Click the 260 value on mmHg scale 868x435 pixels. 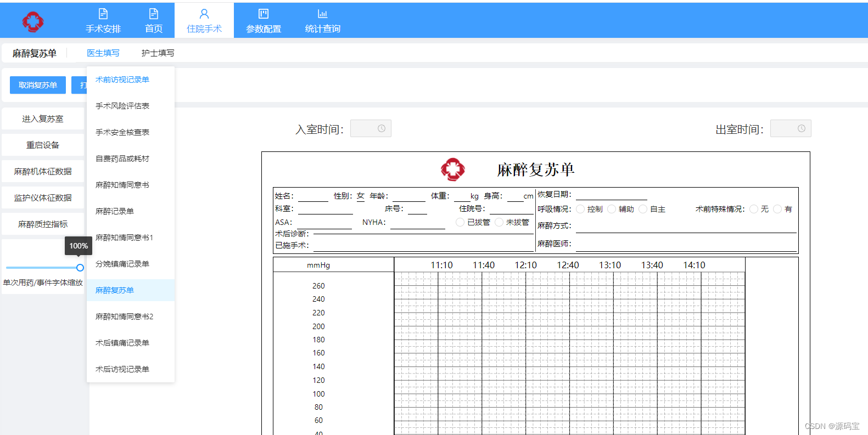tap(318, 286)
